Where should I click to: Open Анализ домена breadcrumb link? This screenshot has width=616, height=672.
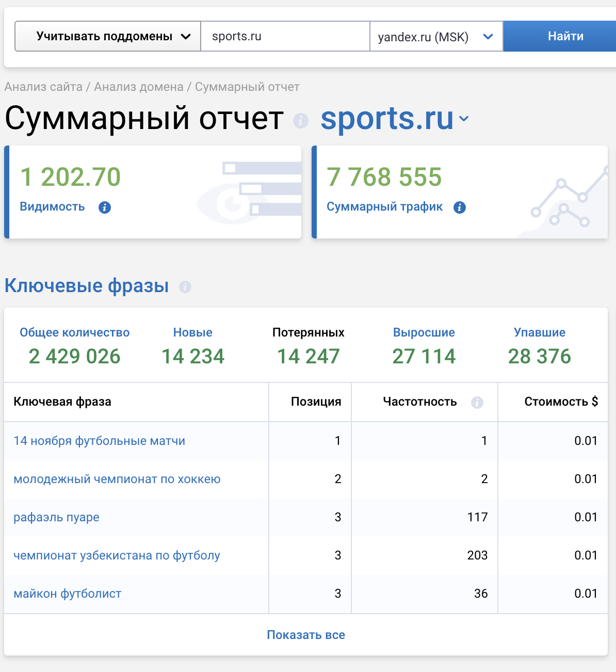(139, 87)
